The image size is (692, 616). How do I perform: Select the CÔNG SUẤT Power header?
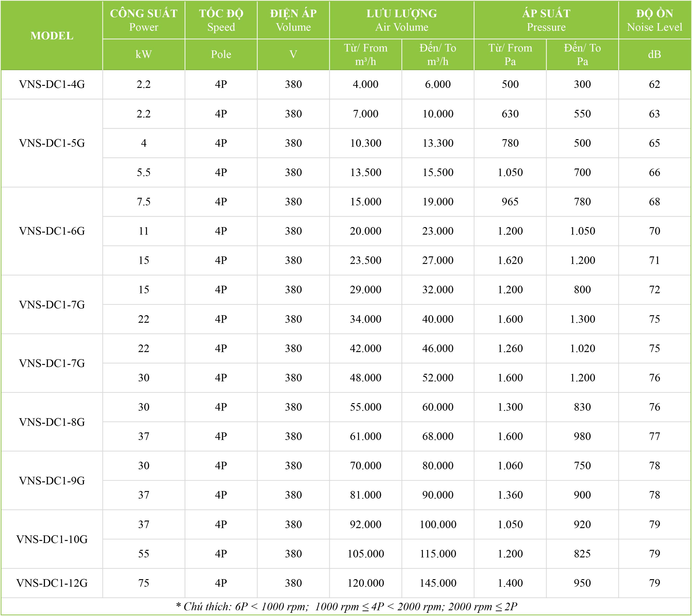click(x=144, y=20)
